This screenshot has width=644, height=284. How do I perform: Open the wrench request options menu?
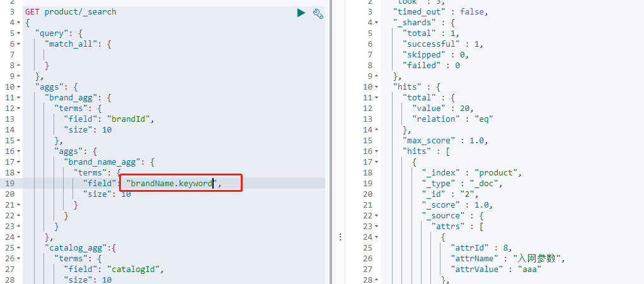coord(318,14)
